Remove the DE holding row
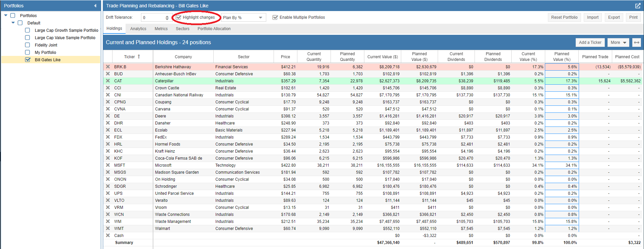This screenshot has height=249, width=644. (x=108, y=116)
